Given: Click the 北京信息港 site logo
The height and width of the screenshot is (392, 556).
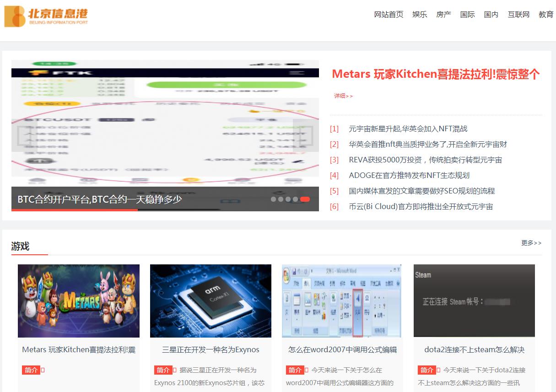Looking at the screenshot, I should click(46, 16).
